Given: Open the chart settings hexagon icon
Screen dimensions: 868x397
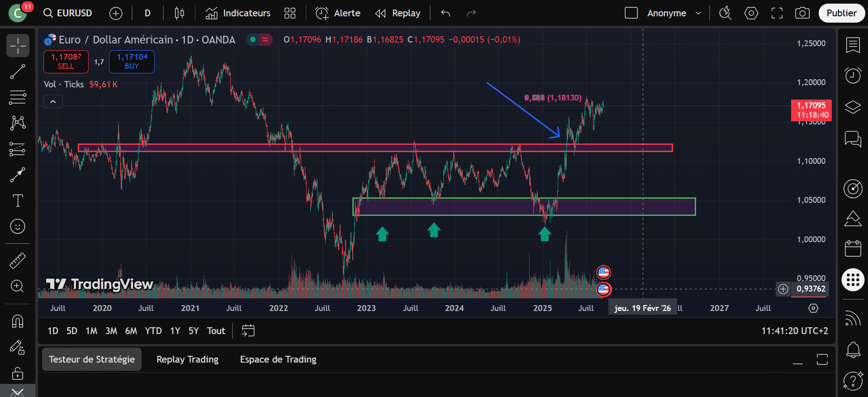Looking at the screenshot, I should click(751, 13).
